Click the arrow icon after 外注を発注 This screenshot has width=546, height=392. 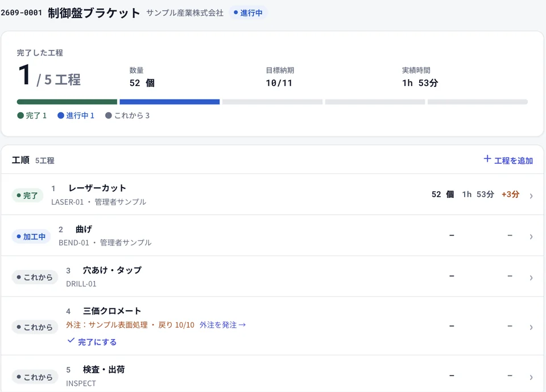click(x=242, y=325)
